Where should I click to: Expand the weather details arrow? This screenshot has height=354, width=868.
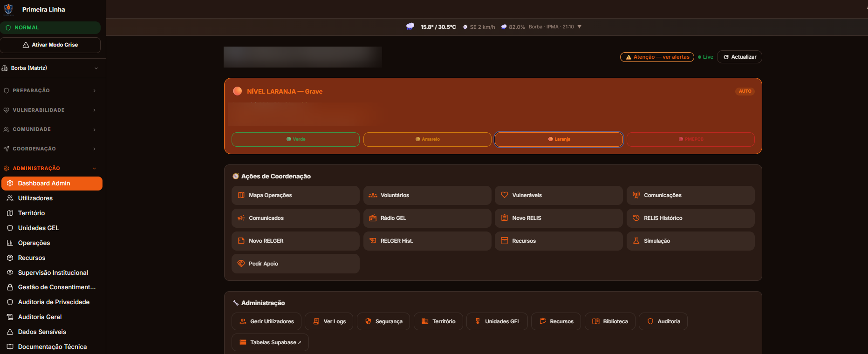click(x=580, y=27)
